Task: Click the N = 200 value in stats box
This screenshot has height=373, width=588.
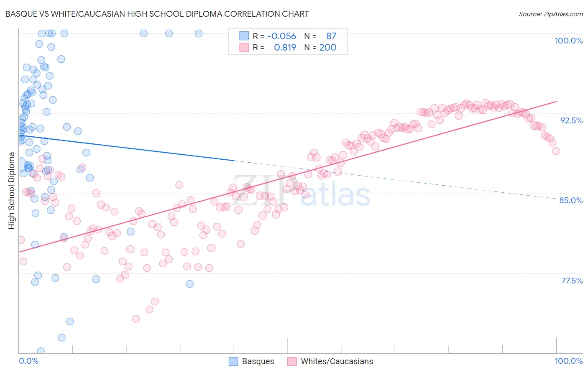Action: coord(320,47)
